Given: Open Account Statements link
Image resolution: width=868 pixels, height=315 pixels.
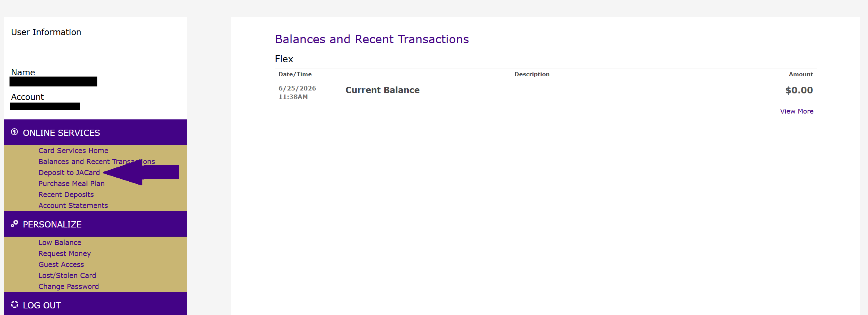Looking at the screenshot, I should (73, 205).
